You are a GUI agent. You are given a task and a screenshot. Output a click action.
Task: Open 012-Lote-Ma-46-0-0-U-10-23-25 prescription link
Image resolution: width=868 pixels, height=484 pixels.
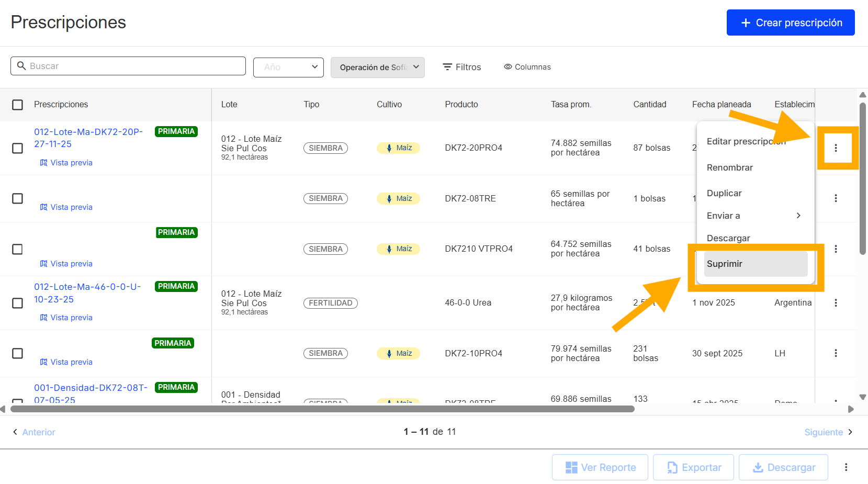pyautogui.click(x=87, y=293)
